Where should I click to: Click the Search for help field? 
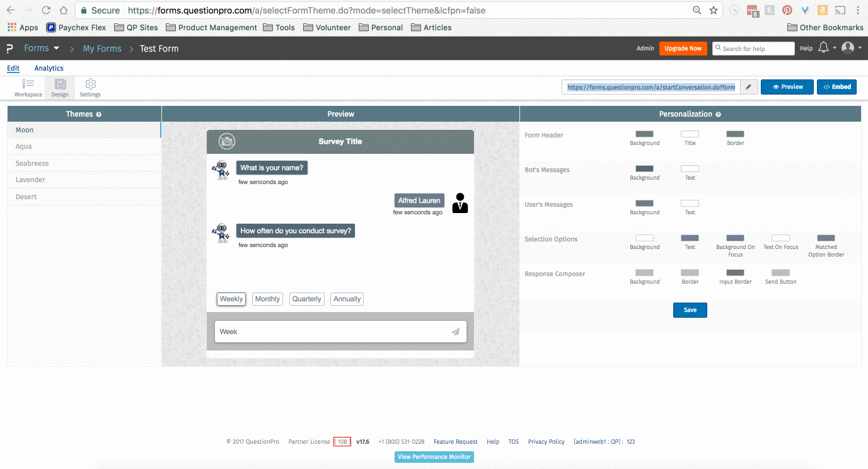[x=753, y=49]
